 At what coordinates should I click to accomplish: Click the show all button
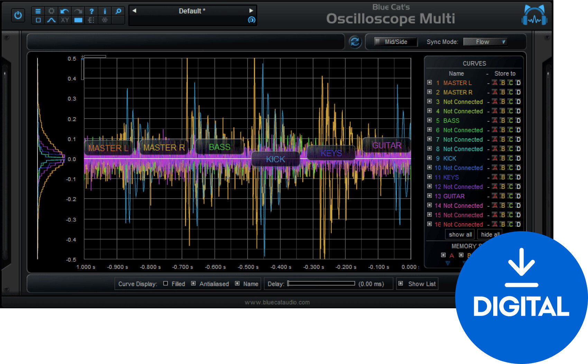pos(460,234)
